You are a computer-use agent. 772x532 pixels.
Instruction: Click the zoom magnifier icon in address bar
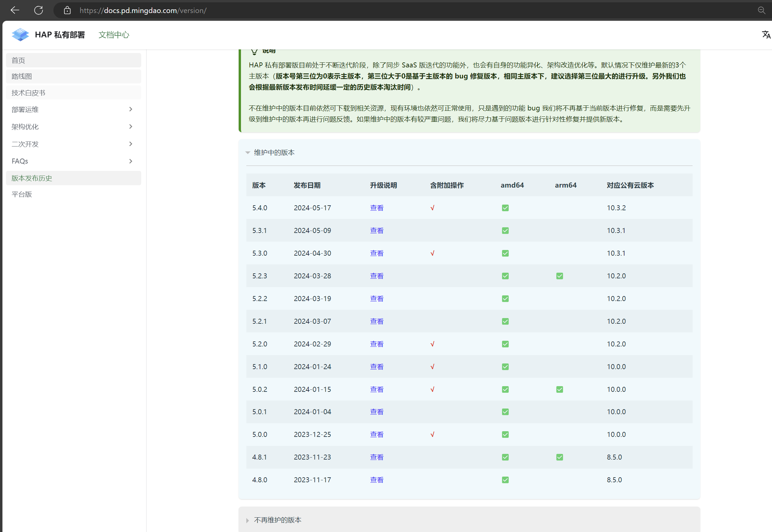pos(761,10)
